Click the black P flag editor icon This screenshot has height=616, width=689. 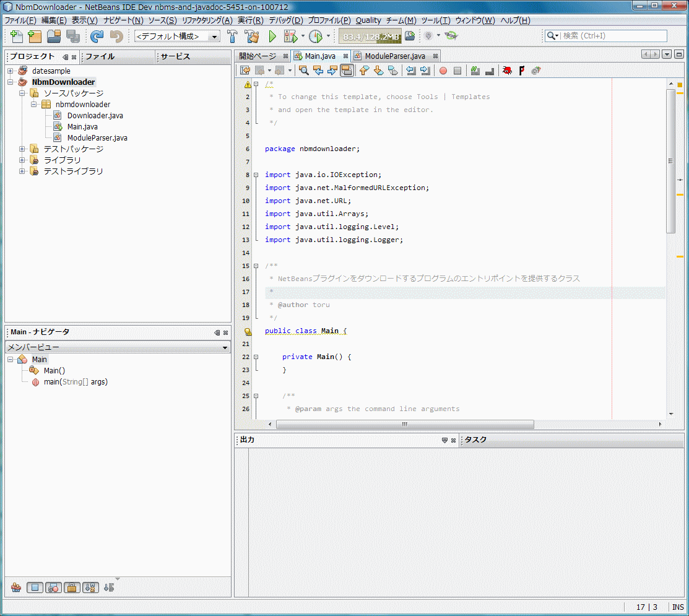coord(522,71)
